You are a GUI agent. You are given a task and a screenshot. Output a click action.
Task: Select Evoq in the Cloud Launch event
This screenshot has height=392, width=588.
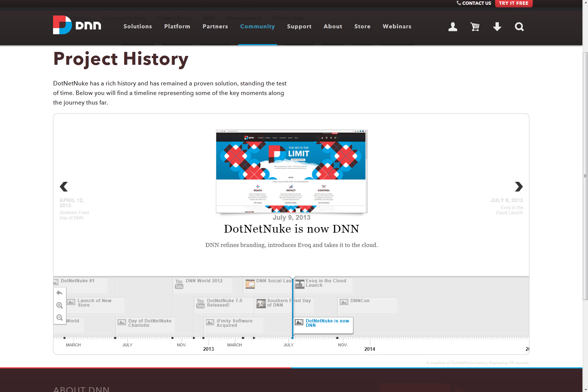(326, 283)
